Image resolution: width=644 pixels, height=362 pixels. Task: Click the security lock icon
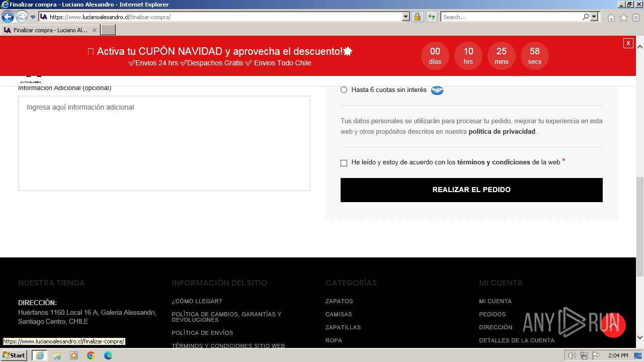pyautogui.click(x=417, y=17)
